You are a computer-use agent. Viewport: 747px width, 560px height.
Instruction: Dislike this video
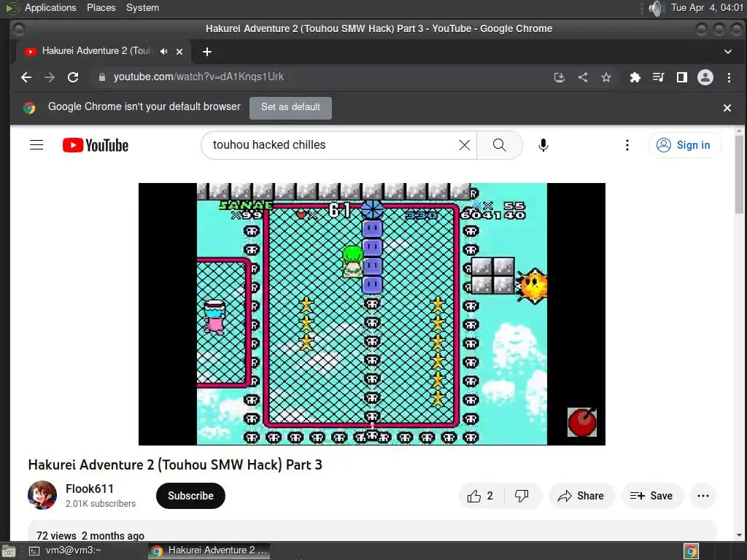(522, 496)
